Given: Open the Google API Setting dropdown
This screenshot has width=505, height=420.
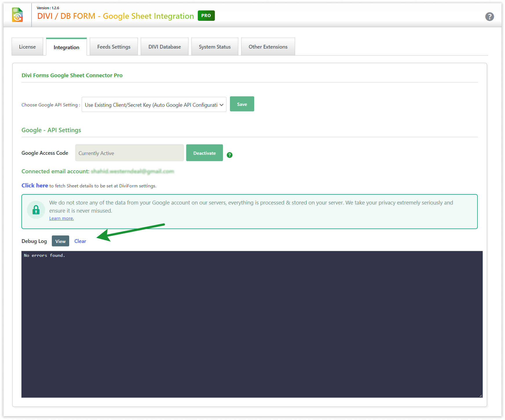Looking at the screenshot, I should (x=154, y=105).
